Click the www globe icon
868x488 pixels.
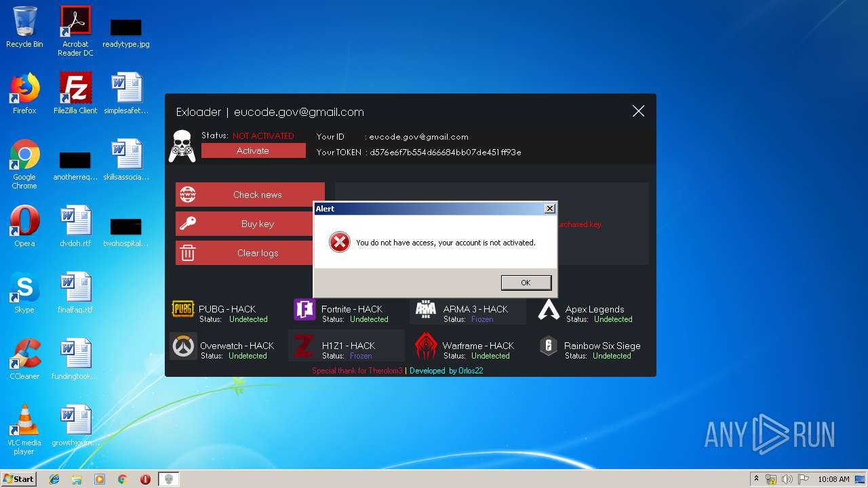(188, 195)
